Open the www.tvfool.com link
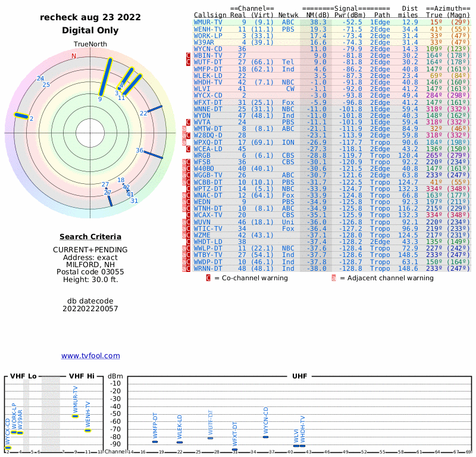 click(x=90, y=356)
